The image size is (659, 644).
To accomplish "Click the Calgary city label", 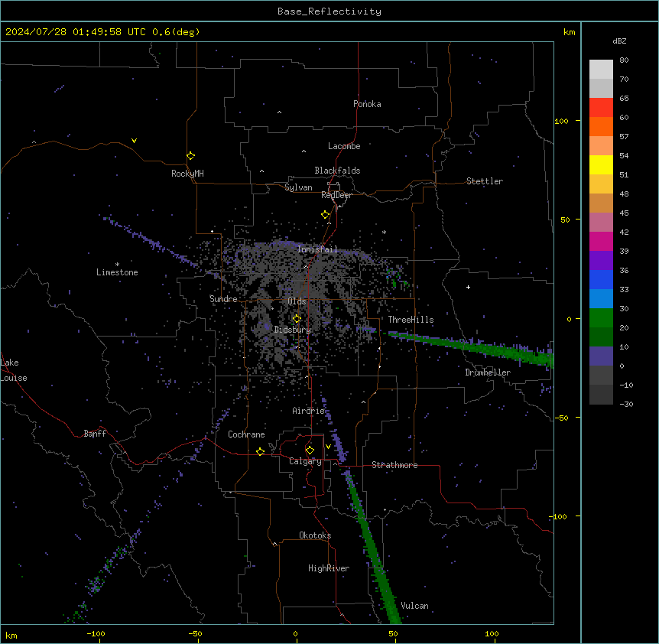I will tap(305, 461).
